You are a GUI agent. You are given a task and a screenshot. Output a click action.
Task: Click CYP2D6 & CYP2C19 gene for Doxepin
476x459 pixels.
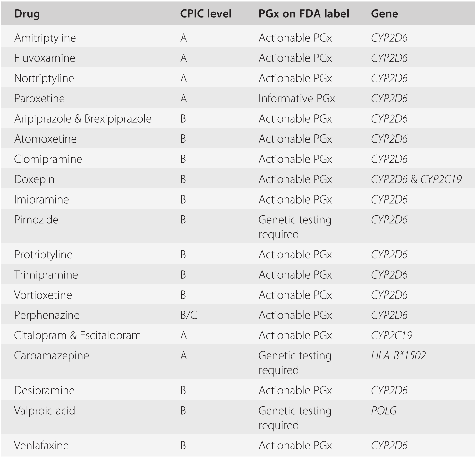tap(416, 179)
